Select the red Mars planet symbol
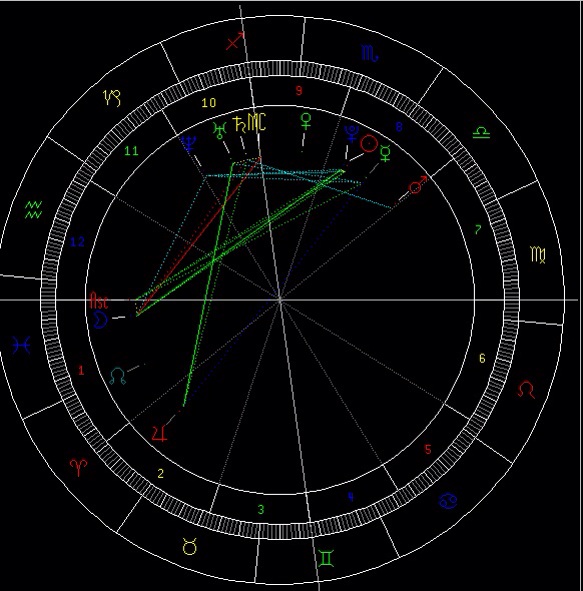Viewport: 583px width, 591px height. (x=418, y=185)
